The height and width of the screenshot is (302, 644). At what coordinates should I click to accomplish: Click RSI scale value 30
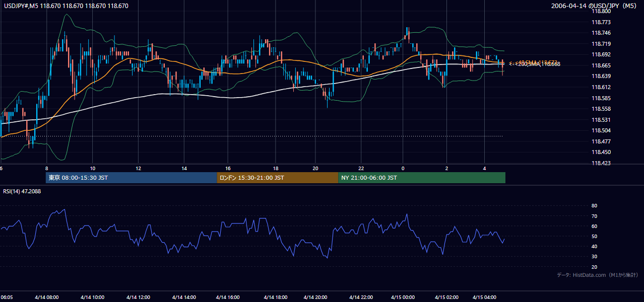coord(594,257)
